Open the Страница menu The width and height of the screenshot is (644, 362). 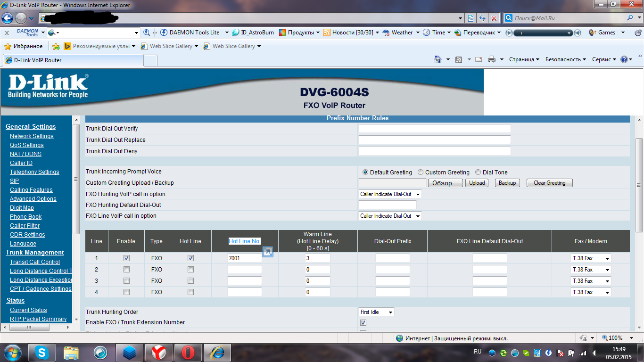[x=524, y=59]
